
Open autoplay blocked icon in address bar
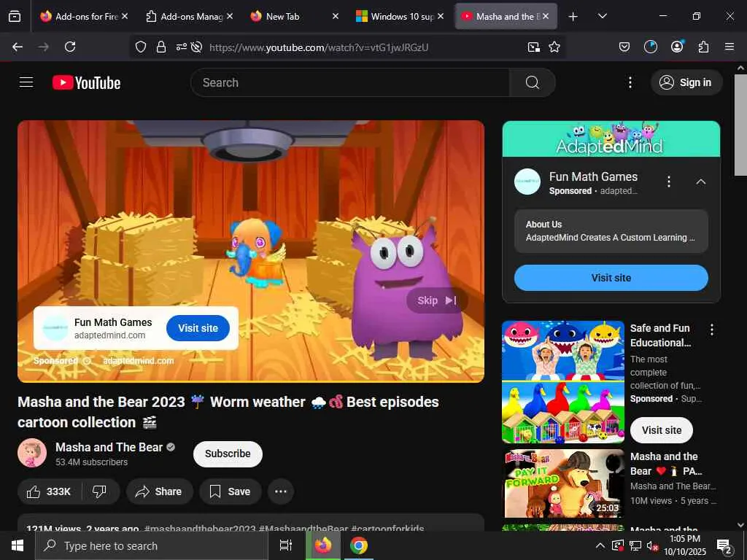click(x=196, y=47)
